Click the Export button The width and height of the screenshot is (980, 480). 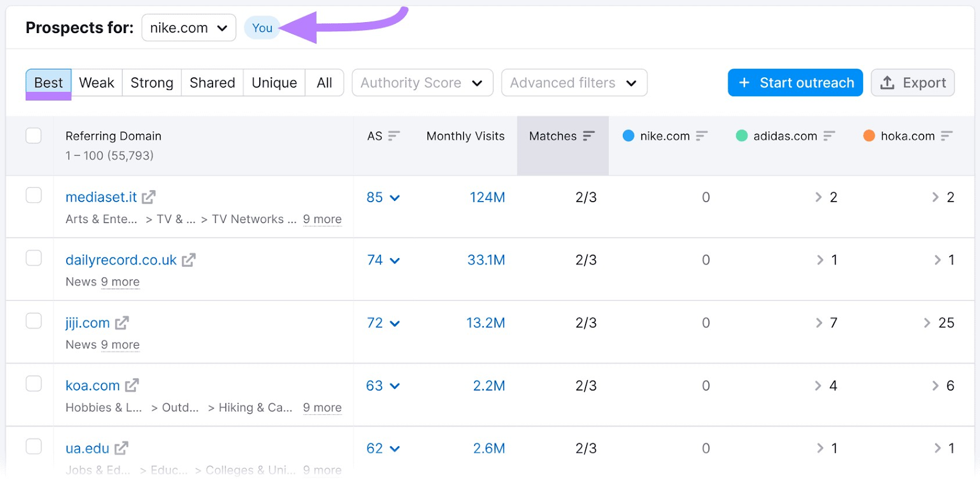click(x=913, y=83)
